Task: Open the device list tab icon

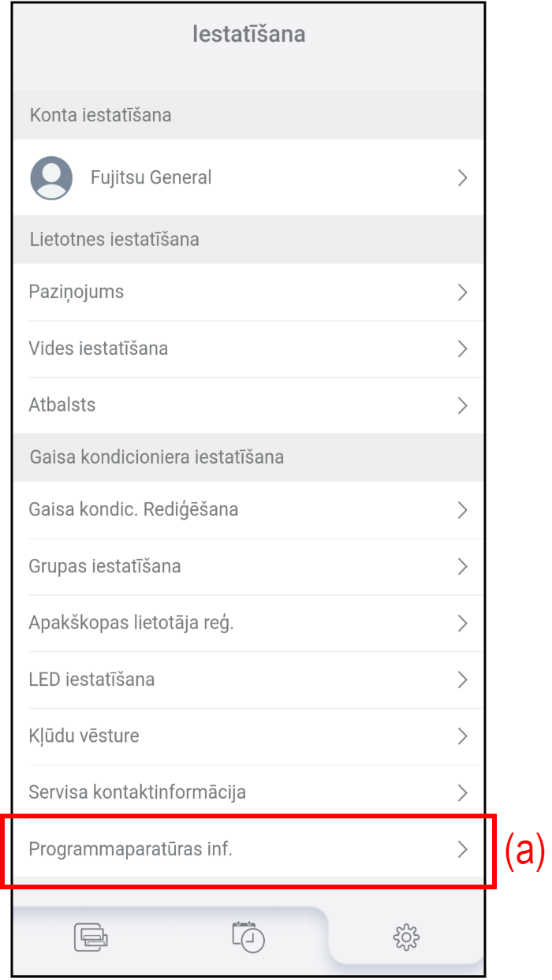Action: pos(91,937)
